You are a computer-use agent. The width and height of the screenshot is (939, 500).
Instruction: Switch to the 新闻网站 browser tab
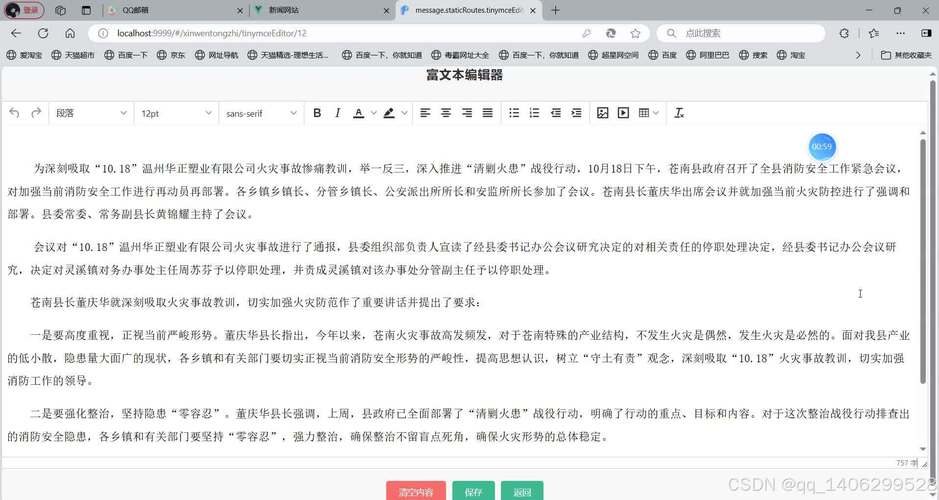320,11
